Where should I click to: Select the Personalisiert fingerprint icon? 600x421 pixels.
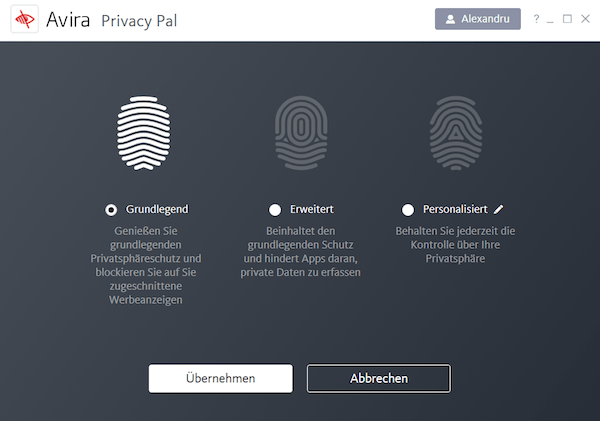click(456, 133)
